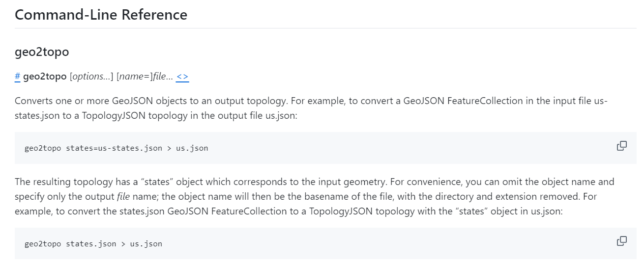644x265 pixels.
Task: Click inside the second code block
Action: point(325,243)
